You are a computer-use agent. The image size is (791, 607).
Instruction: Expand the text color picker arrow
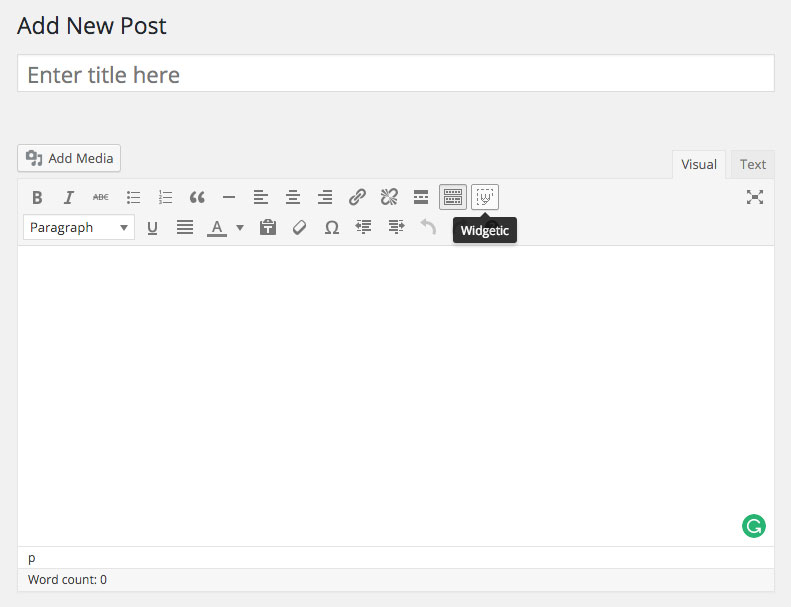tap(240, 228)
